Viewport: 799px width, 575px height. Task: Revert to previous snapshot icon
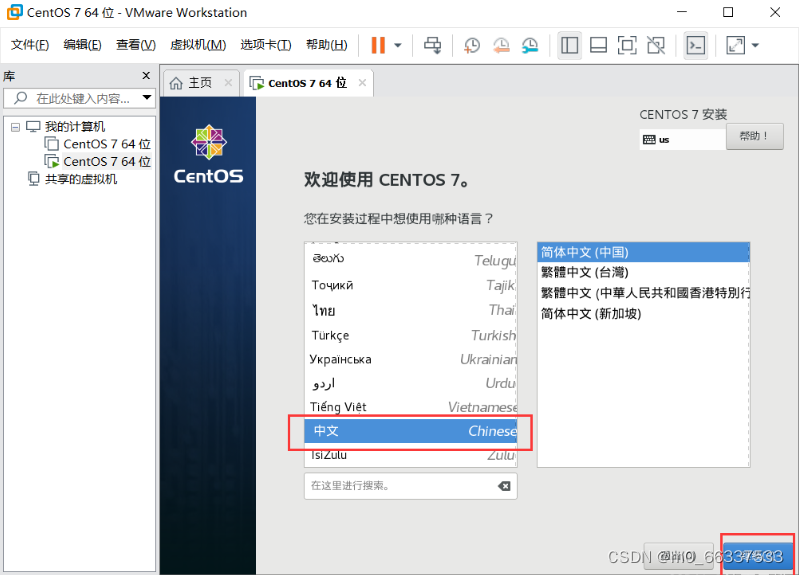(501, 45)
